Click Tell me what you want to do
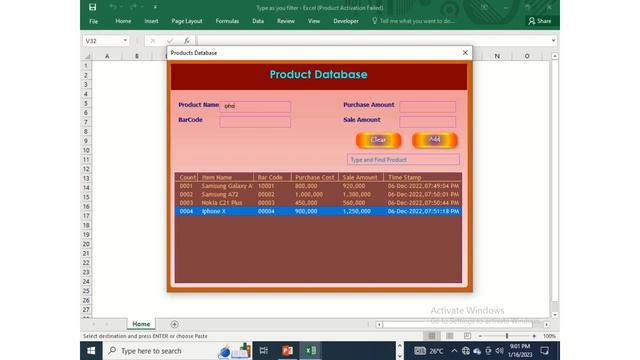 [413, 21]
